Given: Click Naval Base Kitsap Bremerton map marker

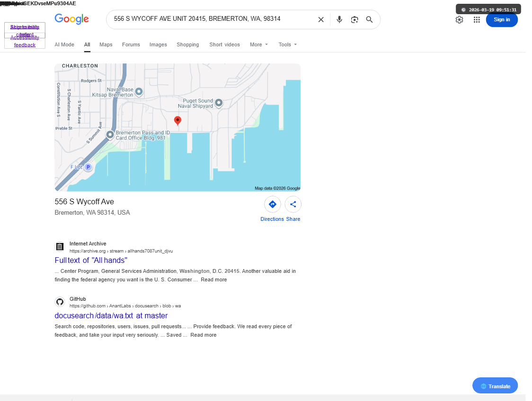Looking at the screenshot, I should point(139,92).
